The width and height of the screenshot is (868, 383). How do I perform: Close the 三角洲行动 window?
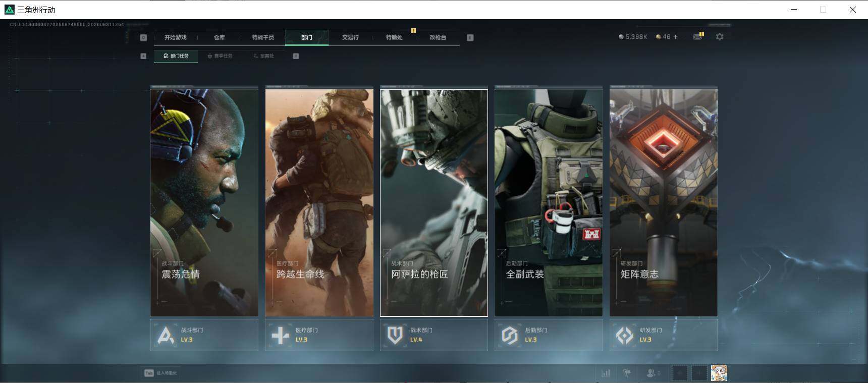coord(853,10)
